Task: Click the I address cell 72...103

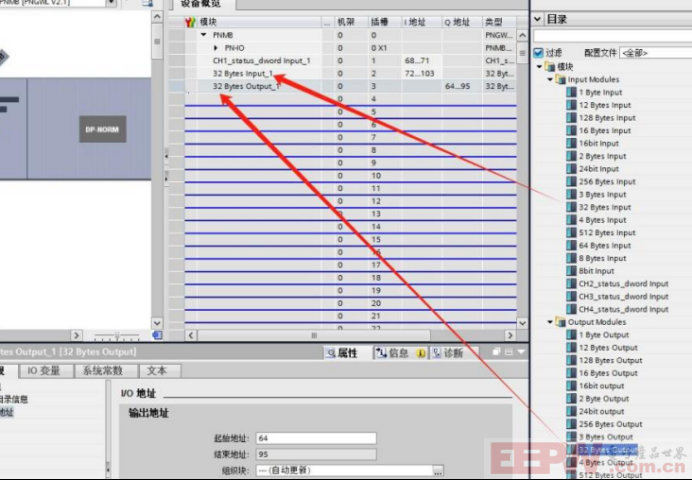Action: (420, 73)
